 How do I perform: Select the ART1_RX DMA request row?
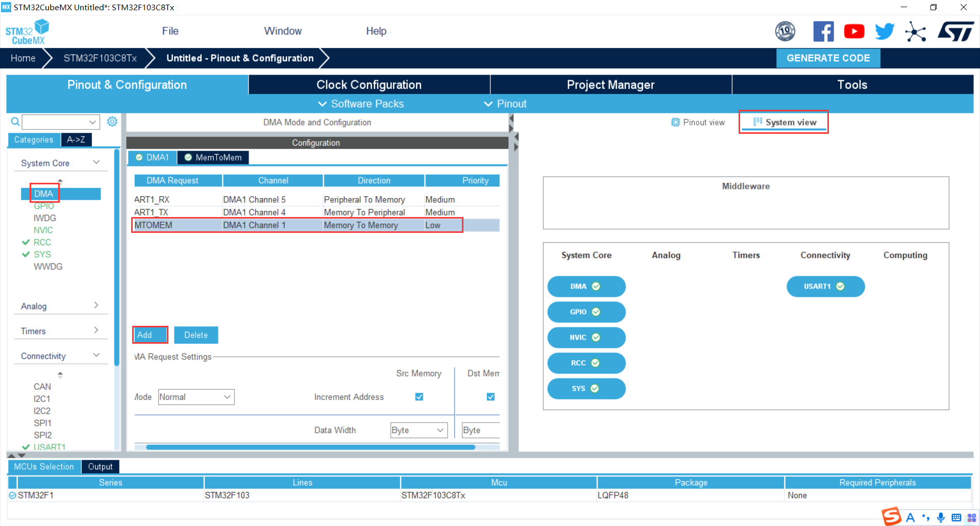[x=316, y=200]
